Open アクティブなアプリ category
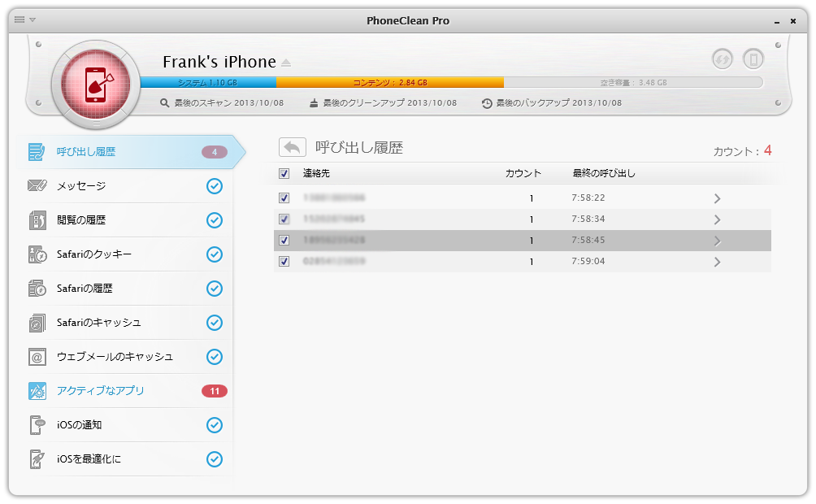 point(125,390)
